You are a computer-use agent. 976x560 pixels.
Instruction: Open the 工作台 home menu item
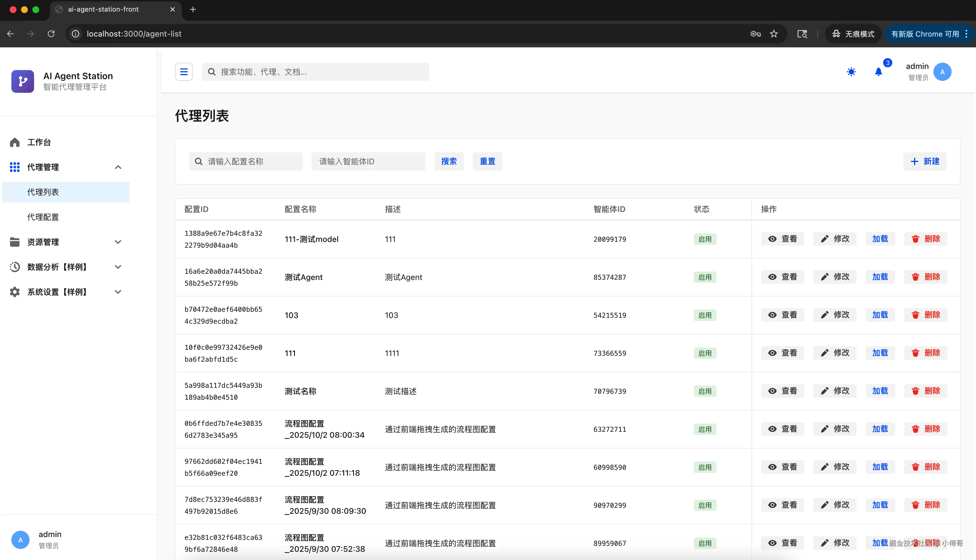39,142
